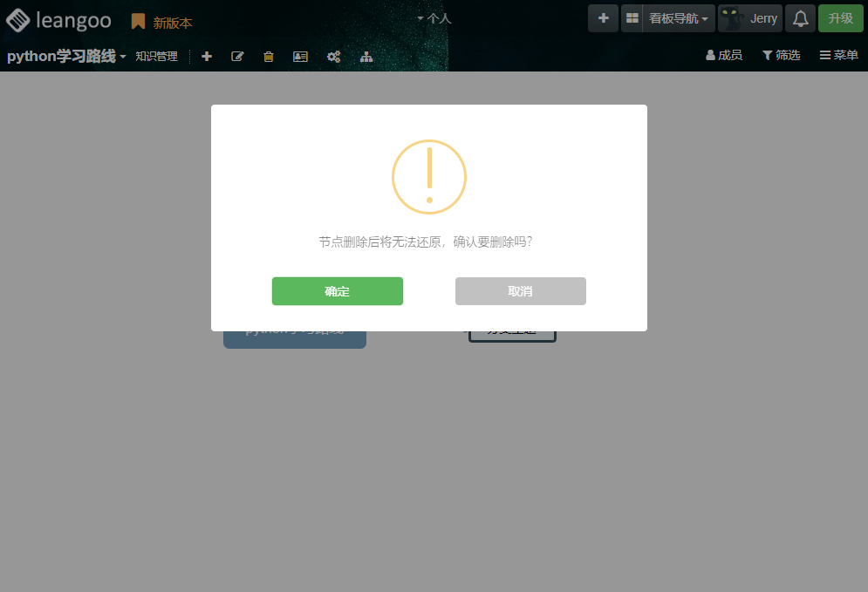Click the 升级 upgrade button

[x=840, y=18]
